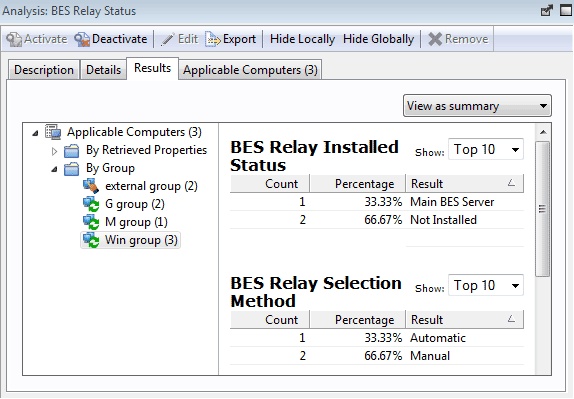Click the By Retrieved Properties folder icon

point(71,150)
